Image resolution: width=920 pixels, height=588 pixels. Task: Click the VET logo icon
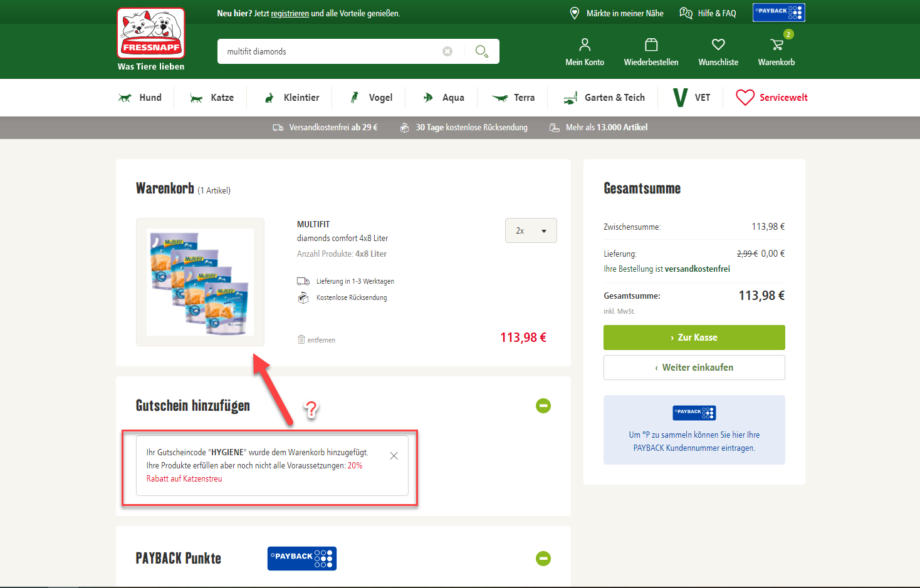(x=680, y=98)
